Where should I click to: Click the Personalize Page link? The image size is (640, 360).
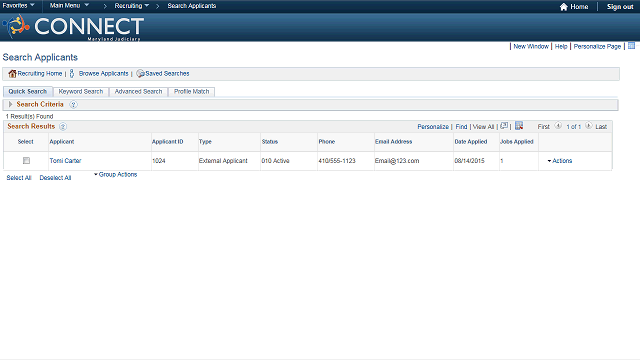pos(597,47)
